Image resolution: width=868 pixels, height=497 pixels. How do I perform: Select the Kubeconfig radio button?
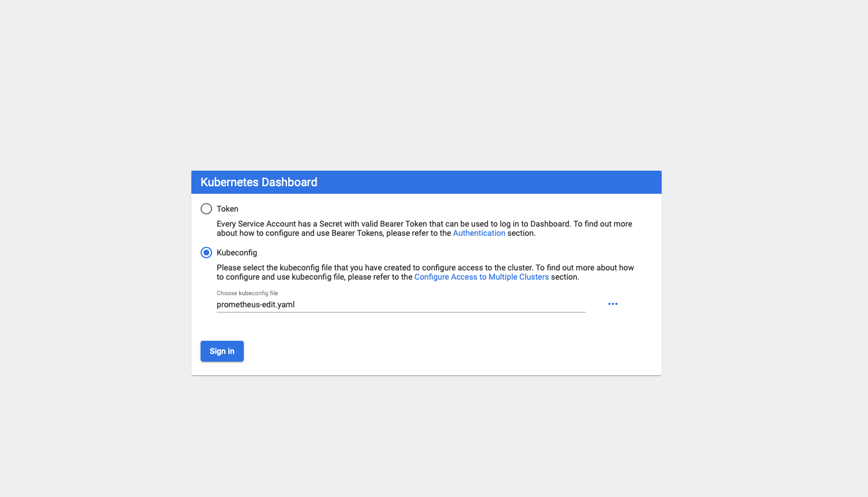pyautogui.click(x=206, y=253)
